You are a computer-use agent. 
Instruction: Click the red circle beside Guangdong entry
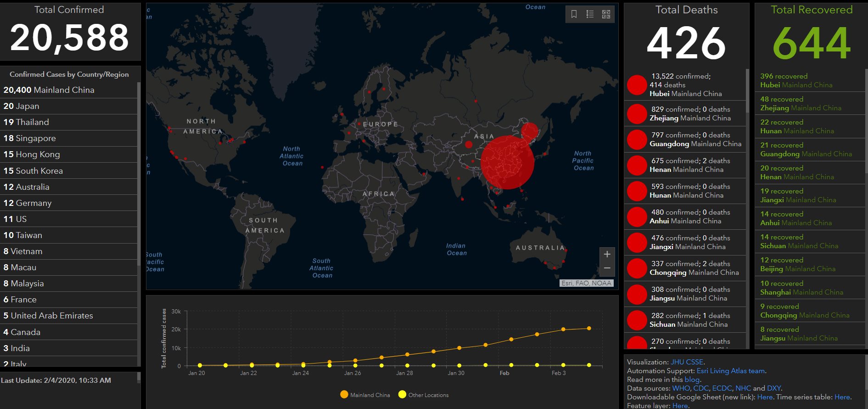click(x=637, y=139)
